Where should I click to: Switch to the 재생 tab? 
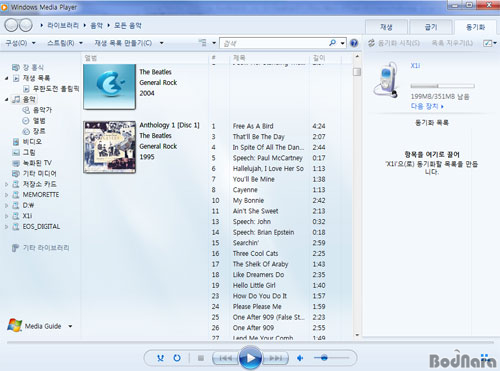pyautogui.click(x=386, y=27)
